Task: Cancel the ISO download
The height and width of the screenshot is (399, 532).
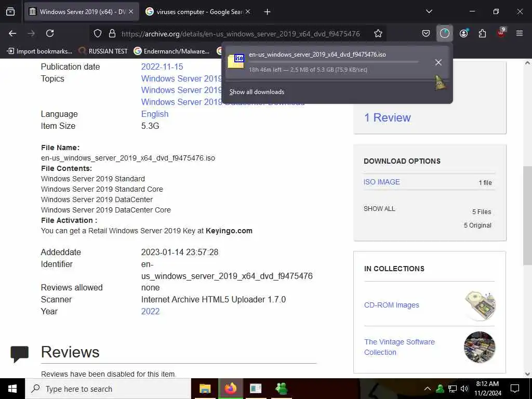Action: point(438,62)
